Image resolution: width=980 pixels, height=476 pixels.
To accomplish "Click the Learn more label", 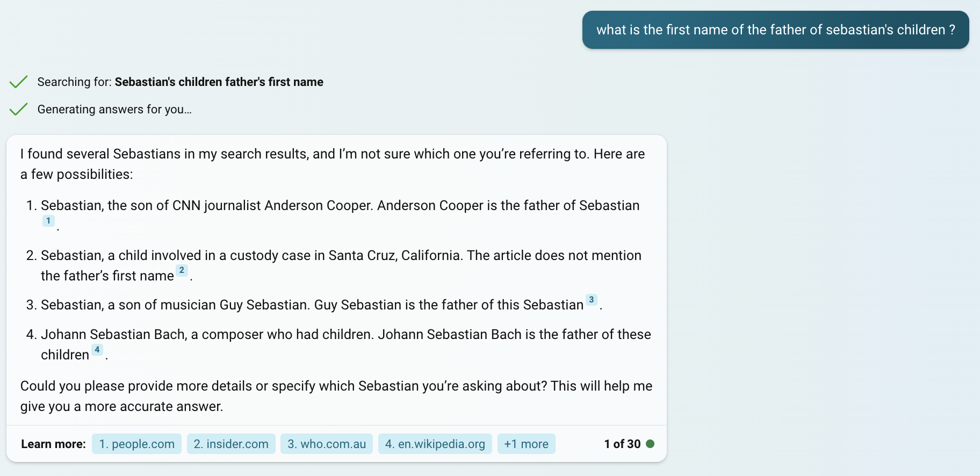I will point(53,444).
